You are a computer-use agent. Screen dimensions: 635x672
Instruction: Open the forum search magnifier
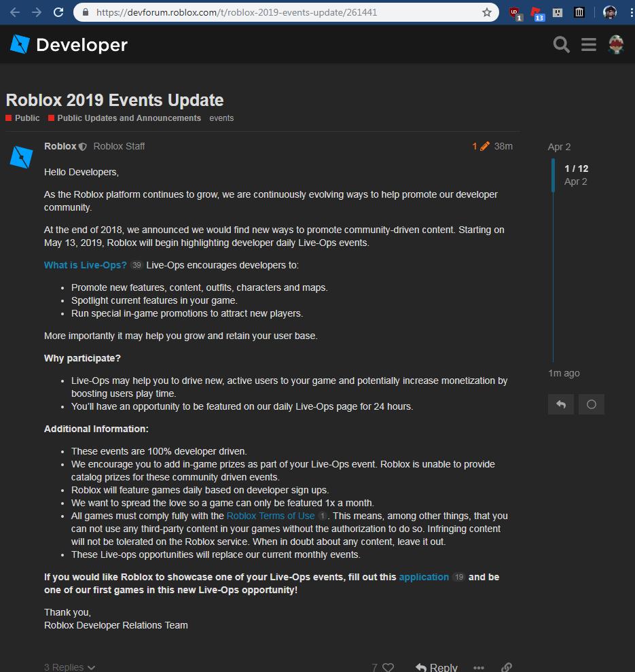click(561, 44)
